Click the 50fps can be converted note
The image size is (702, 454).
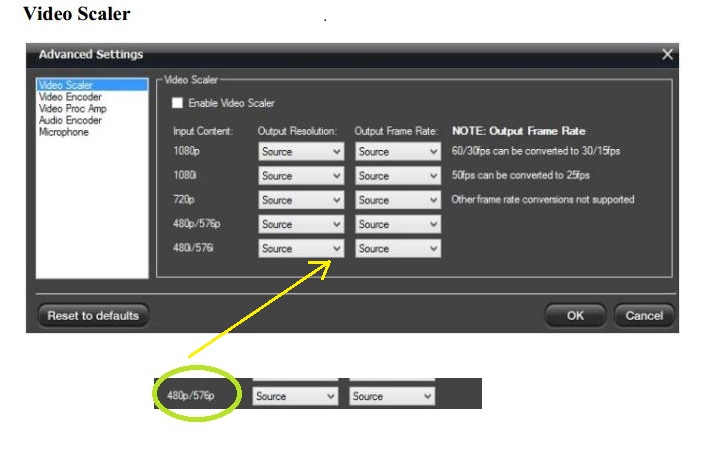[x=520, y=175]
